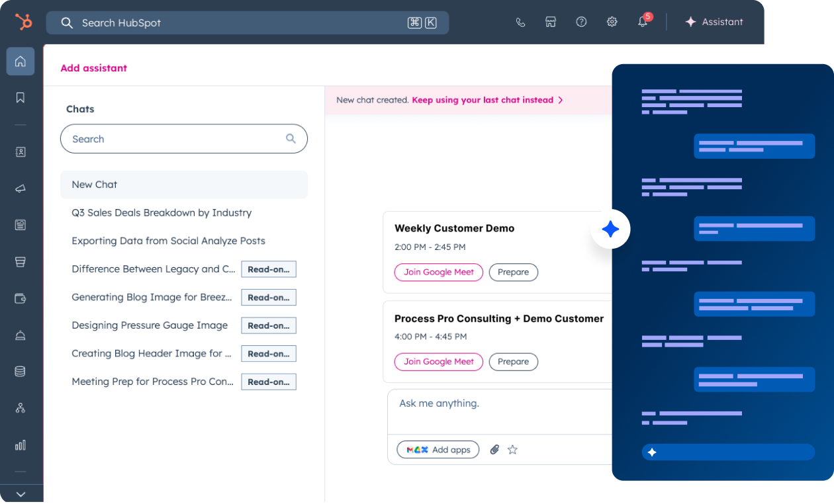
Task: Open the Add apps picker
Action: (x=438, y=450)
